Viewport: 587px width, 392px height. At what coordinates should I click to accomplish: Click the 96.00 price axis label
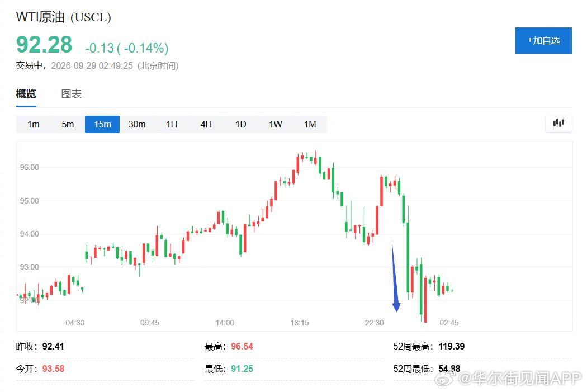(29, 167)
